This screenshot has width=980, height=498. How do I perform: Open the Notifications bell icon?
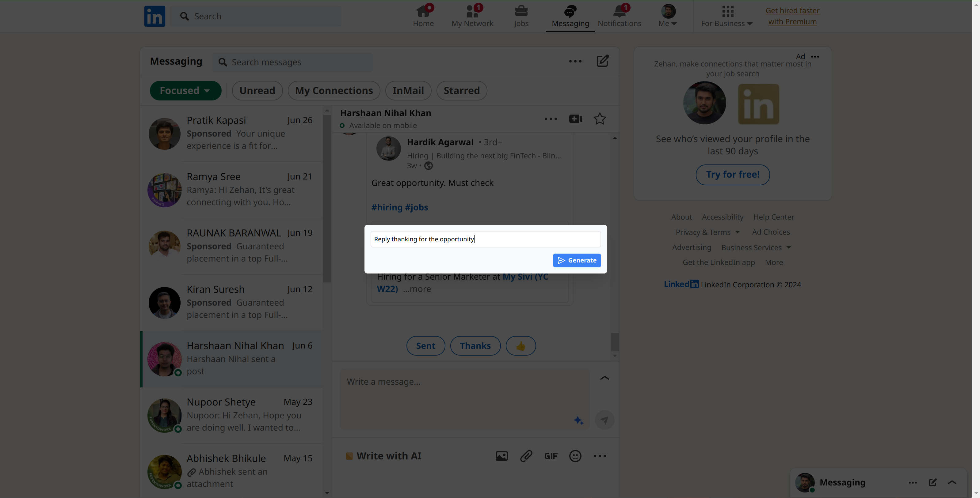[x=619, y=16]
